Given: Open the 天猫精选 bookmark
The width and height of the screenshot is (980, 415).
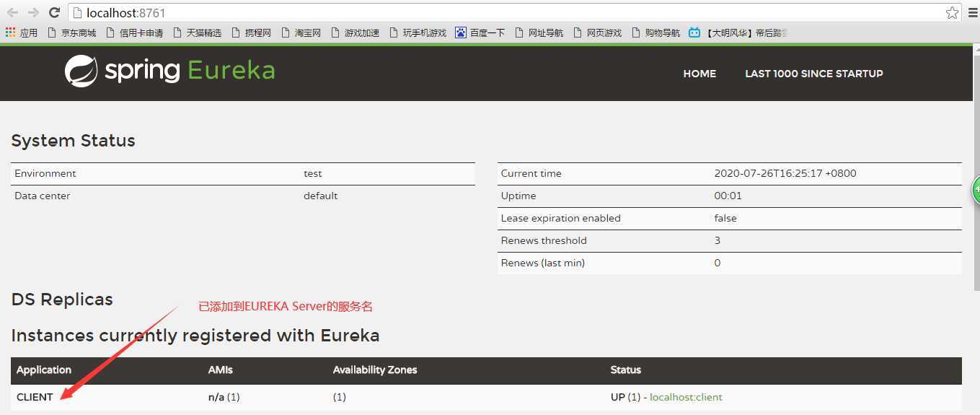Looking at the screenshot, I should (198, 32).
